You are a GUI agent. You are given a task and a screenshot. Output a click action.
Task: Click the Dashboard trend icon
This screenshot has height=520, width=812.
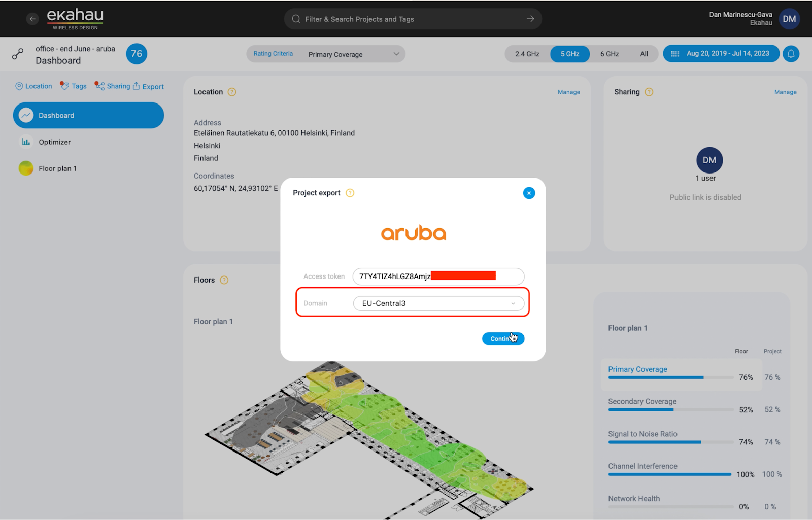click(26, 115)
